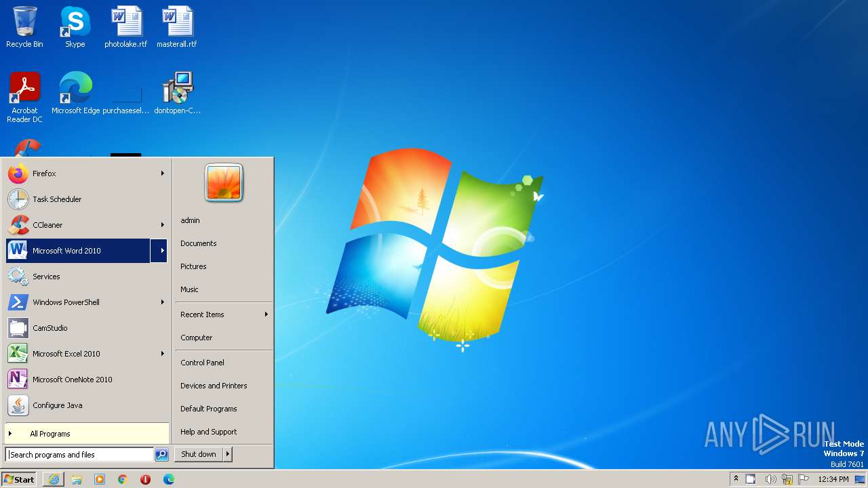Start Microsoft Word 2010
Viewport: 868px width, 488px height.
(x=78, y=251)
